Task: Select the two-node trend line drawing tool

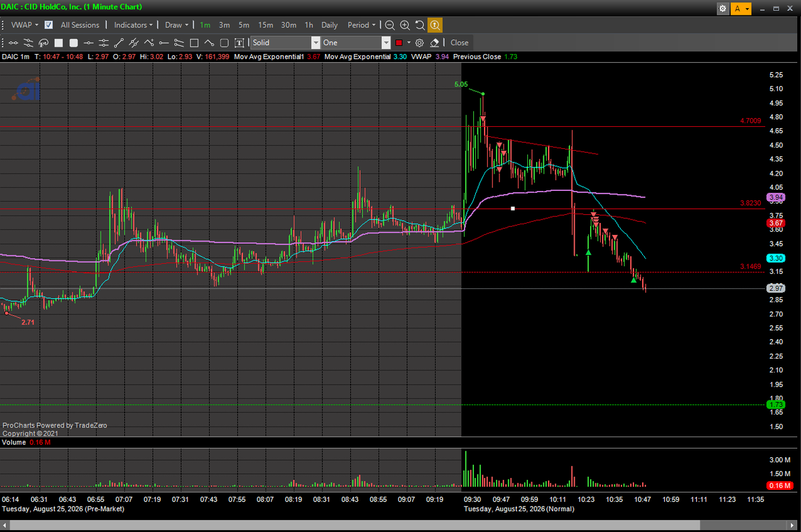Action: tap(13, 43)
